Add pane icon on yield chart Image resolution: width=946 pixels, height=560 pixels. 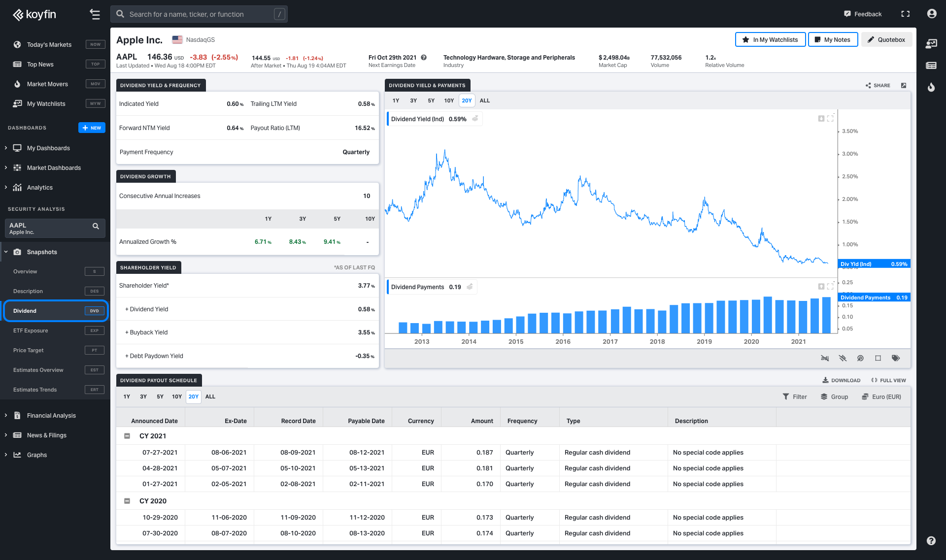click(821, 118)
